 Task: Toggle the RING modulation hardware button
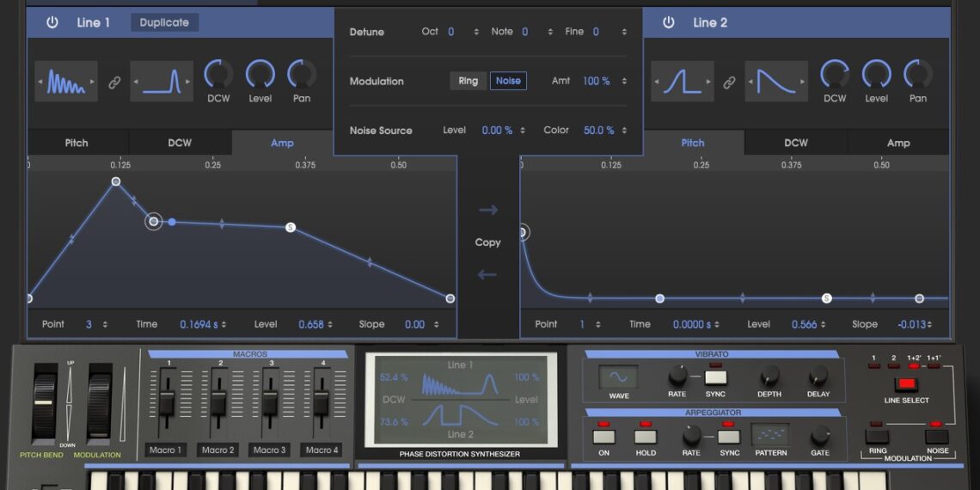coord(878,436)
